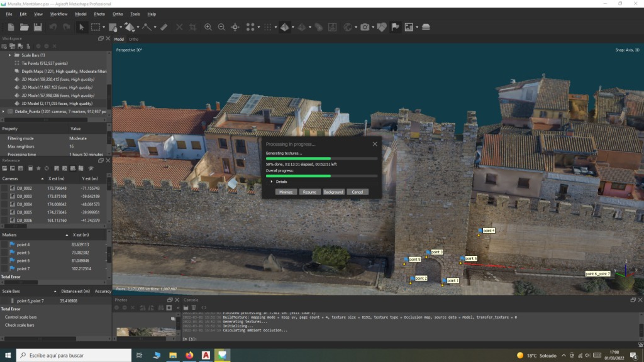This screenshot has width=644, height=362.
Task: Expand the Scale Bars (1) tree node
Action: point(10,55)
